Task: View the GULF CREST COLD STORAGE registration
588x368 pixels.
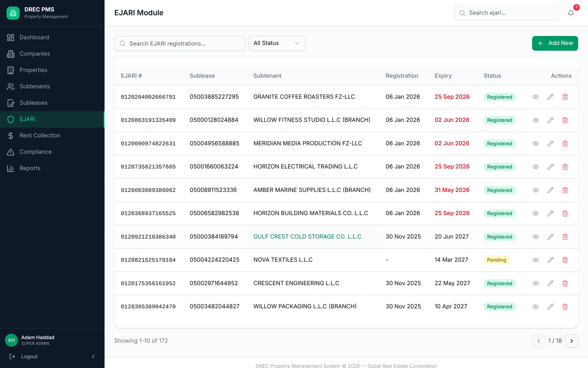Action: pos(536,237)
